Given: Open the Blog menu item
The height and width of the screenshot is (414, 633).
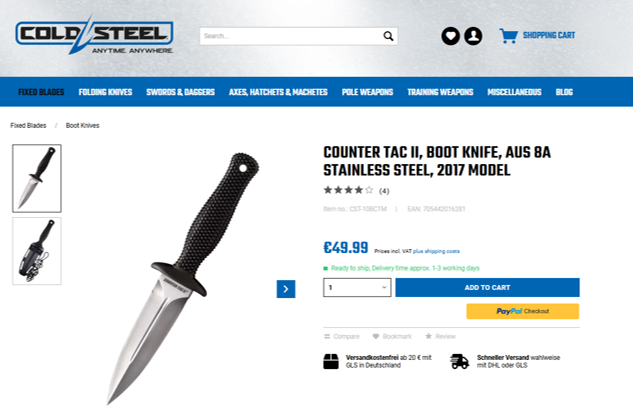Looking at the screenshot, I should (x=564, y=92).
